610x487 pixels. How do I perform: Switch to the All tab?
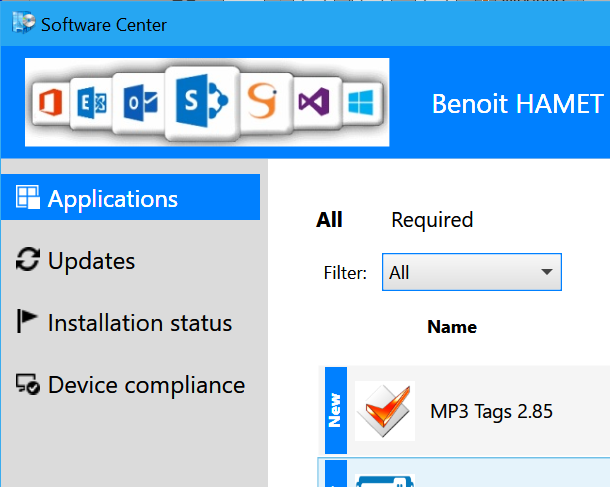point(329,220)
